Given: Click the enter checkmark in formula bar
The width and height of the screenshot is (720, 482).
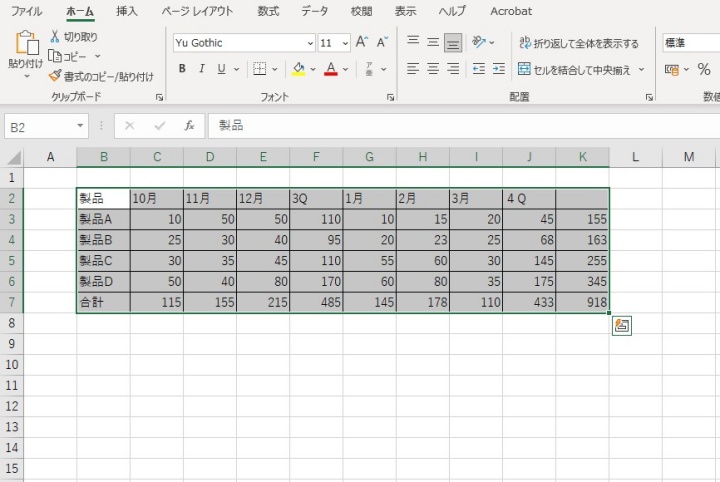Looking at the screenshot, I should [x=159, y=126].
